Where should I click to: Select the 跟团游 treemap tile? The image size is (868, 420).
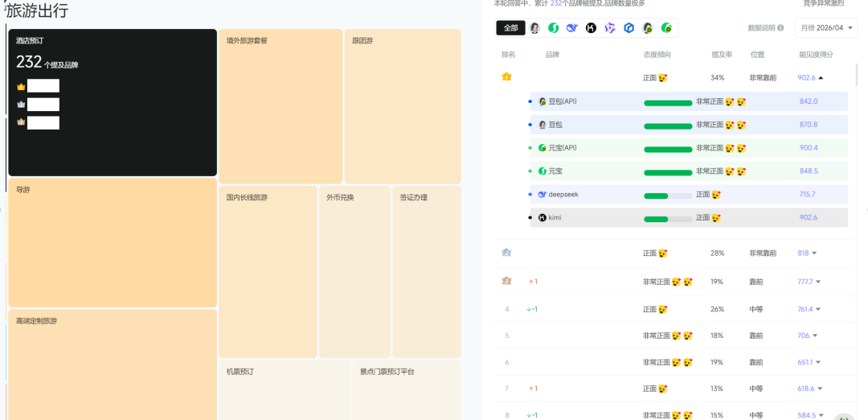pos(403,106)
